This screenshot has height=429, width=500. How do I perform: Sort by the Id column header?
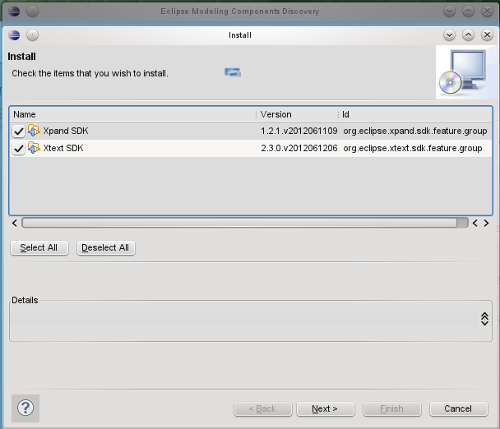point(415,115)
